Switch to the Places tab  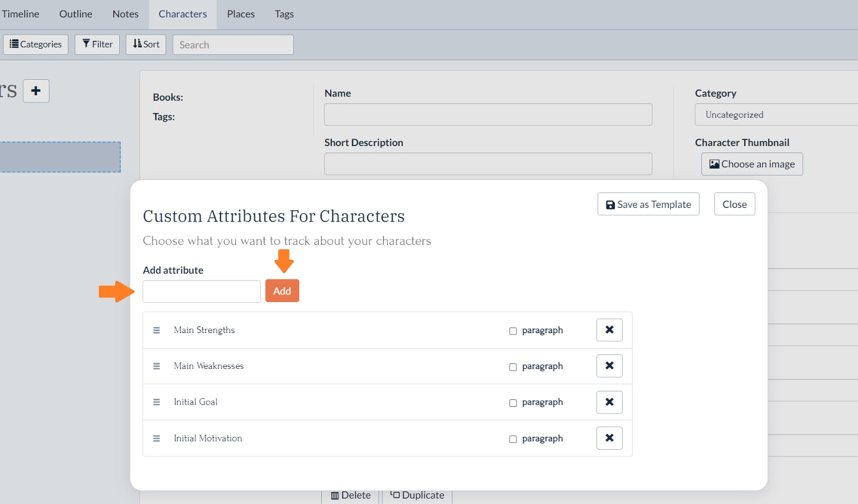coord(240,14)
